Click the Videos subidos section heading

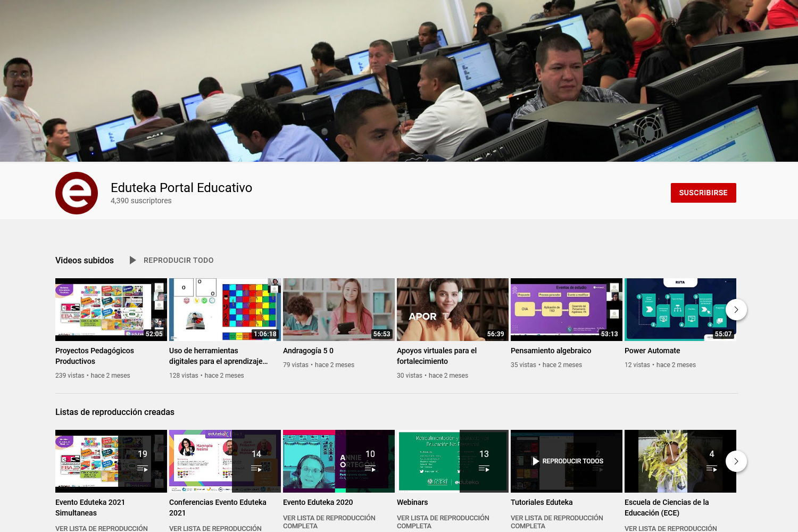[x=84, y=260]
